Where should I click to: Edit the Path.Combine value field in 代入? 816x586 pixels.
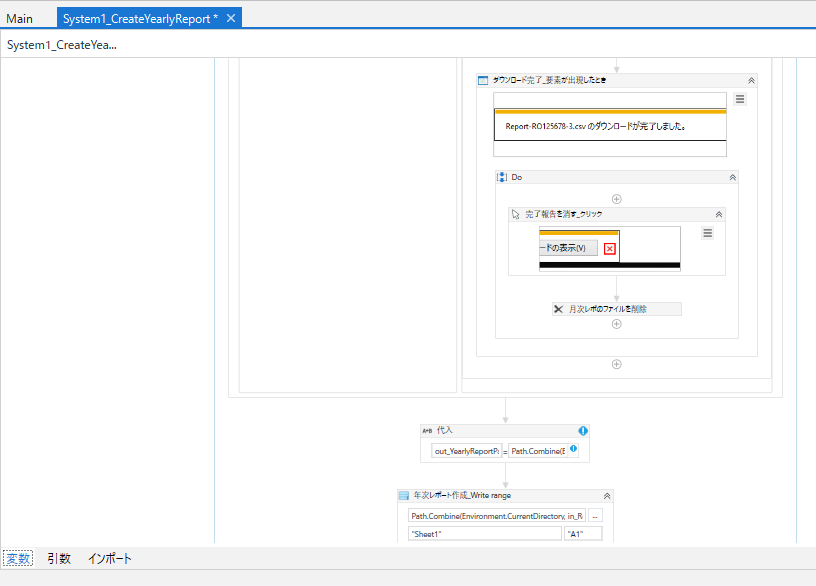coord(538,451)
